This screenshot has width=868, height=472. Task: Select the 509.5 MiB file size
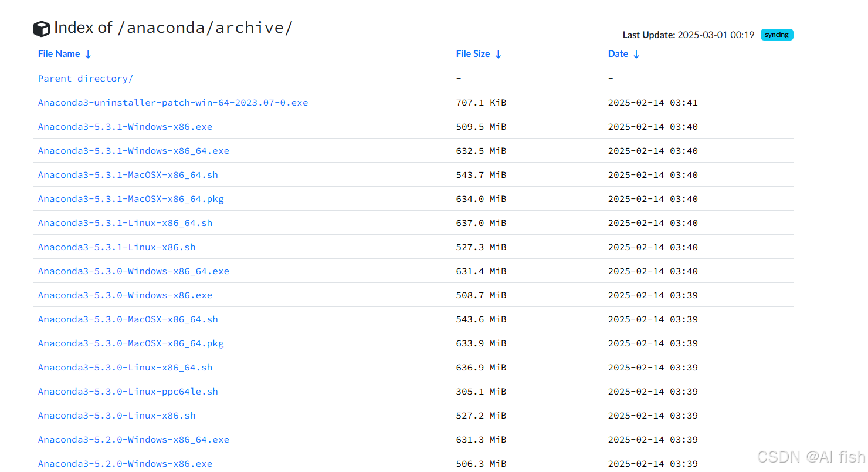(481, 127)
